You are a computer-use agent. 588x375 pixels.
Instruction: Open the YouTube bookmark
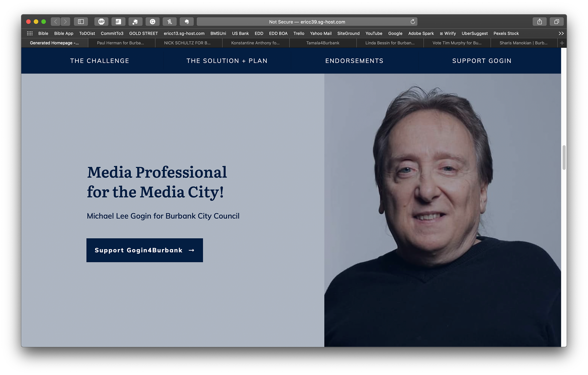pyautogui.click(x=374, y=33)
